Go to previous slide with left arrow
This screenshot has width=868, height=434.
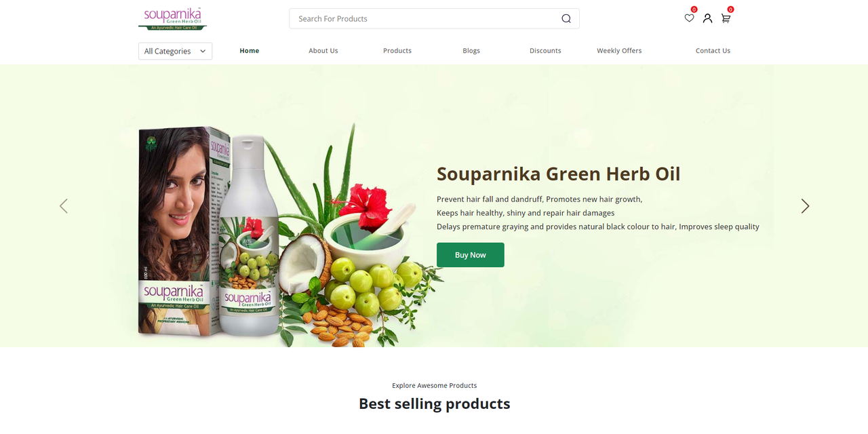pyautogui.click(x=64, y=206)
